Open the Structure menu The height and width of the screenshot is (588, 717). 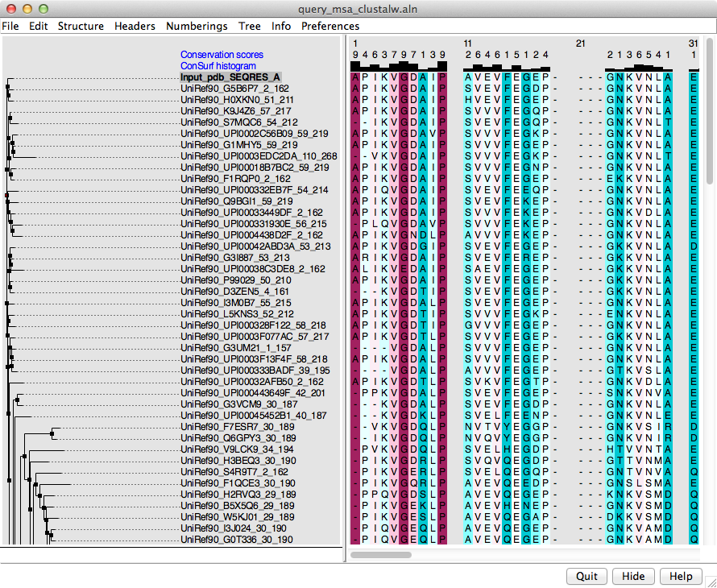tap(81, 26)
